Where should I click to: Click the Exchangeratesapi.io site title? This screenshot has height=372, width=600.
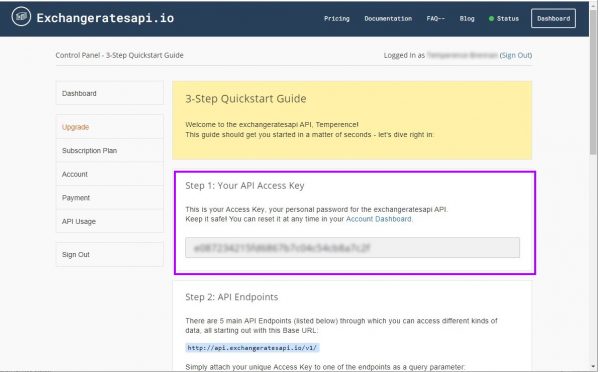click(x=105, y=18)
